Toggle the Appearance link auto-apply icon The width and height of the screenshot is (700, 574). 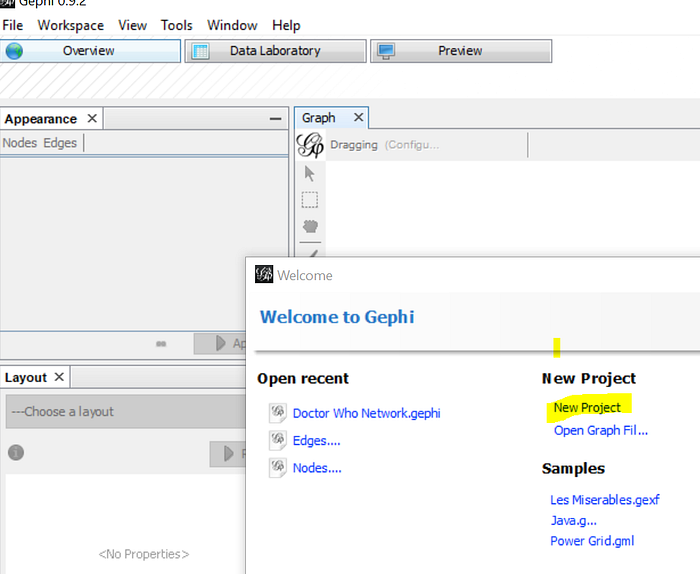161,344
